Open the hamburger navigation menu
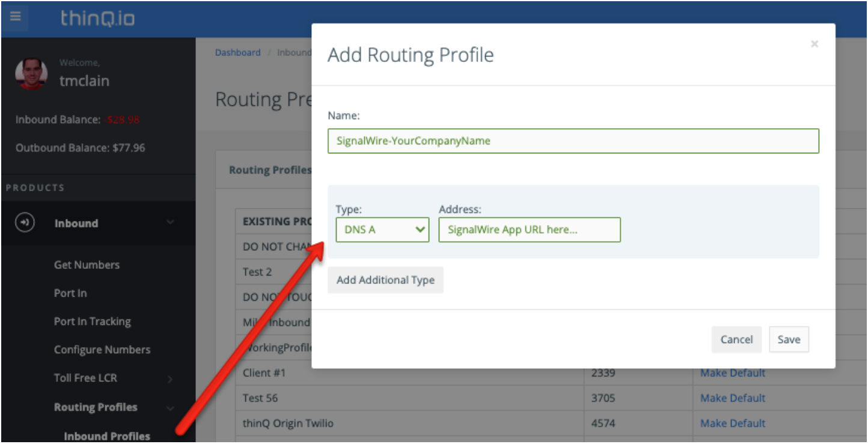Image resolution: width=868 pixels, height=444 pixels. tap(16, 17)
